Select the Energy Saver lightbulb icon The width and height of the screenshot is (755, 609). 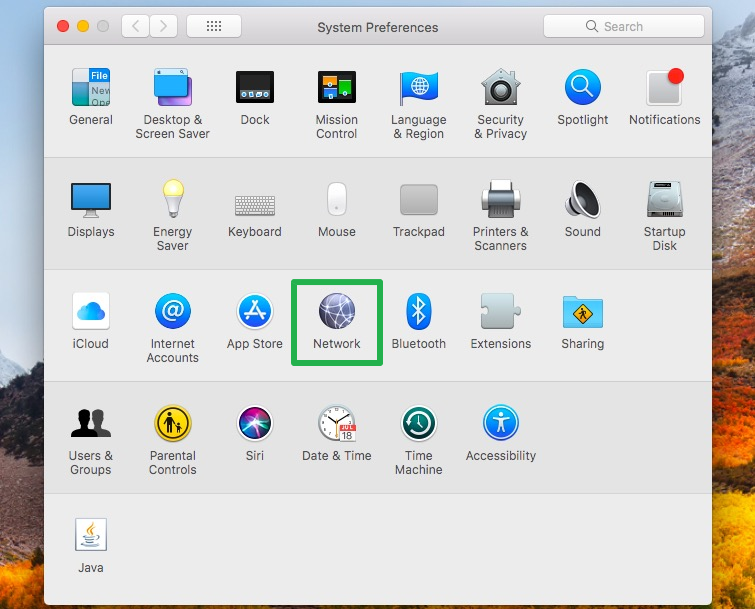click(172, 199)
